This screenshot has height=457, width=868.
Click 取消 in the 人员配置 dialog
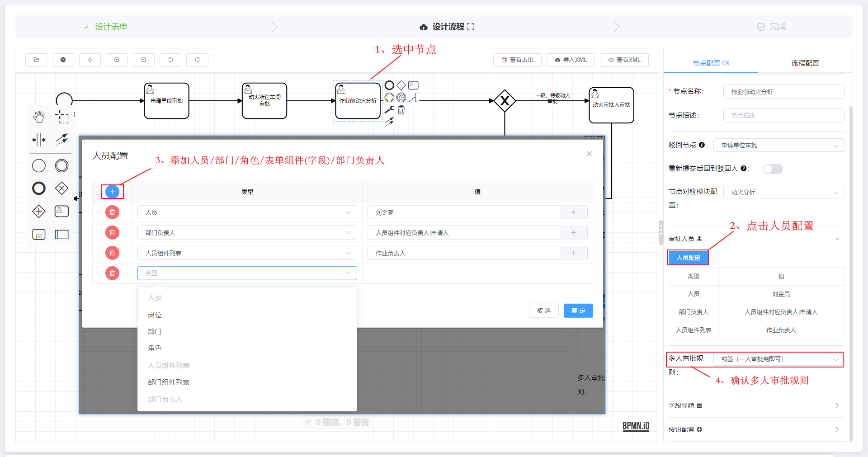coord(543,311)
